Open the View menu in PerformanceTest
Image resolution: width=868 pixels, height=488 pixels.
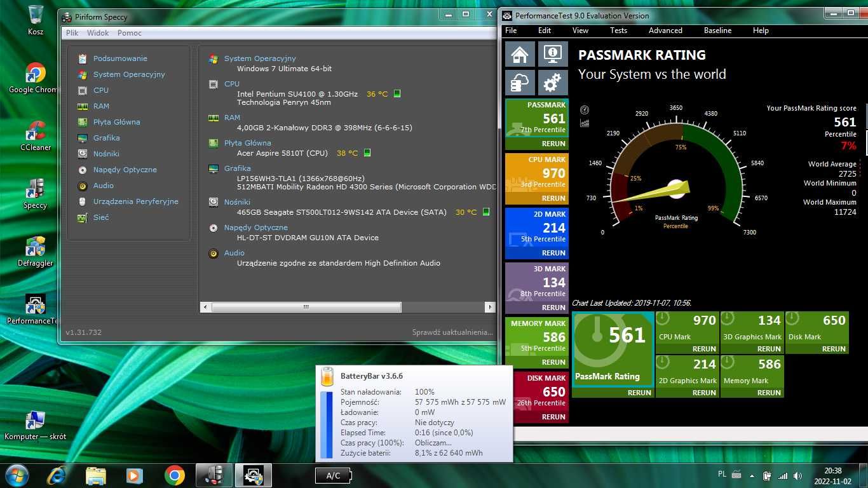580,30
